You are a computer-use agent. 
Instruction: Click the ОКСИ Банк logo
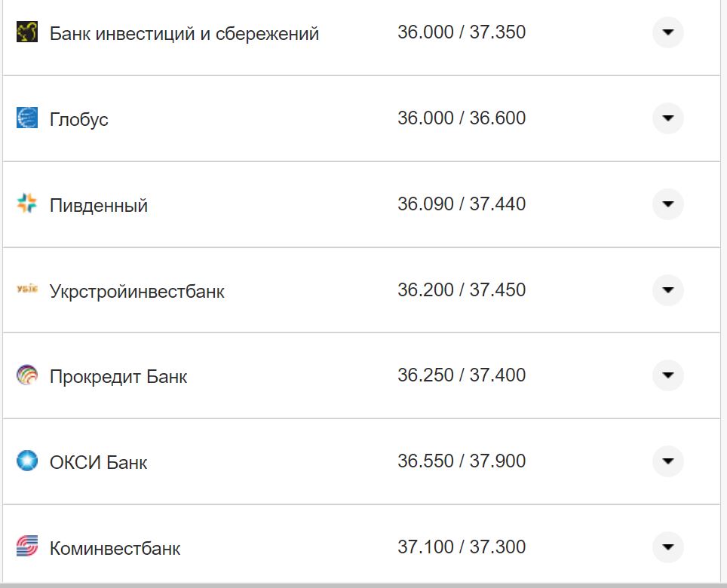click(27, 461)
